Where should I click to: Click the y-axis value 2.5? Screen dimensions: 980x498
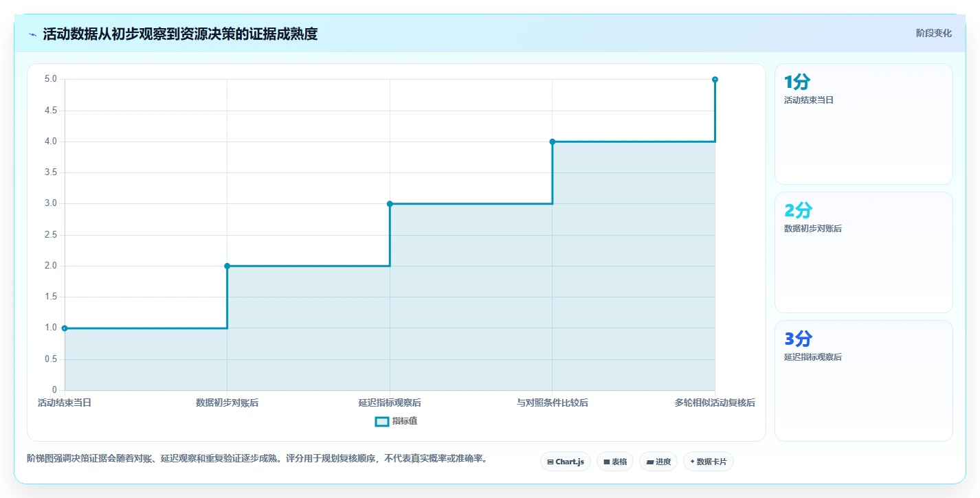(51, 235)
